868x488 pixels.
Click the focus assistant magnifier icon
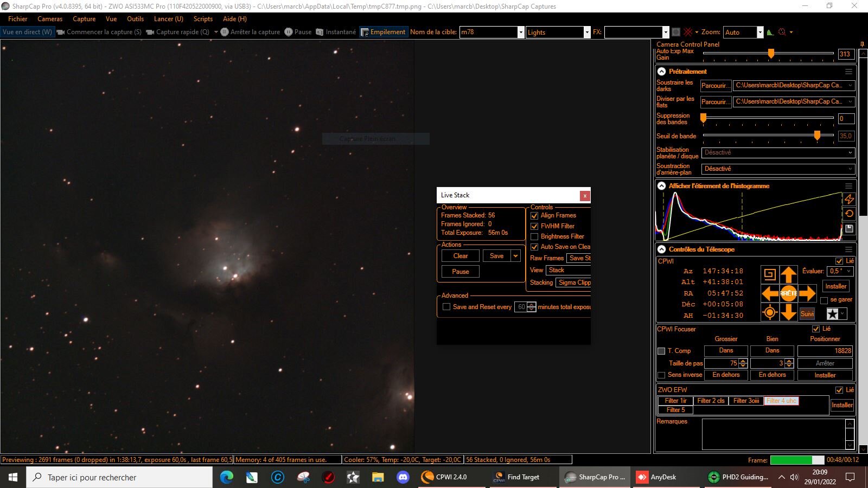tap(782, 32)
